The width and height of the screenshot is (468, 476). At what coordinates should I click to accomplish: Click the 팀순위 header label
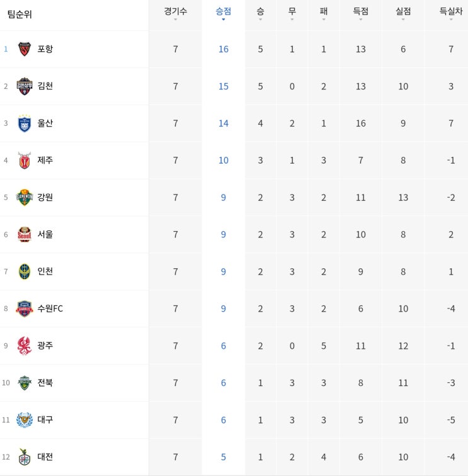[x=20, y=14]
